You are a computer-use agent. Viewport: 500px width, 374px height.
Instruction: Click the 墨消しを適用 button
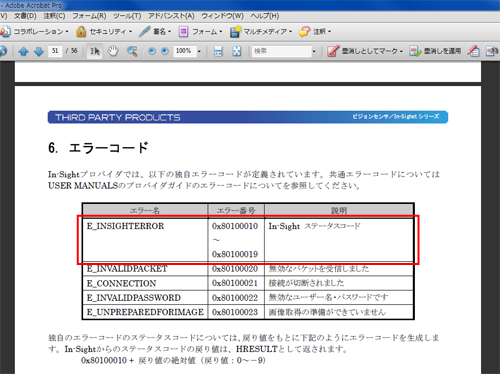[435, 51]
